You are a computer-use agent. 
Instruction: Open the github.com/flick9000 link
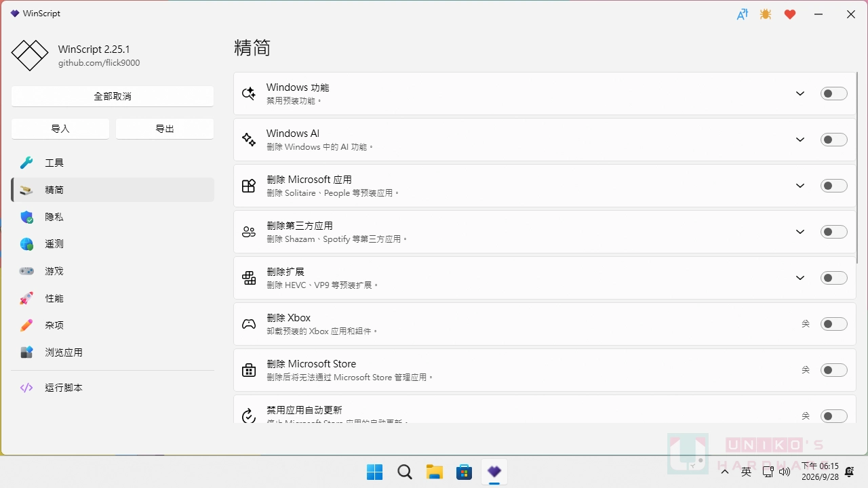99,63
